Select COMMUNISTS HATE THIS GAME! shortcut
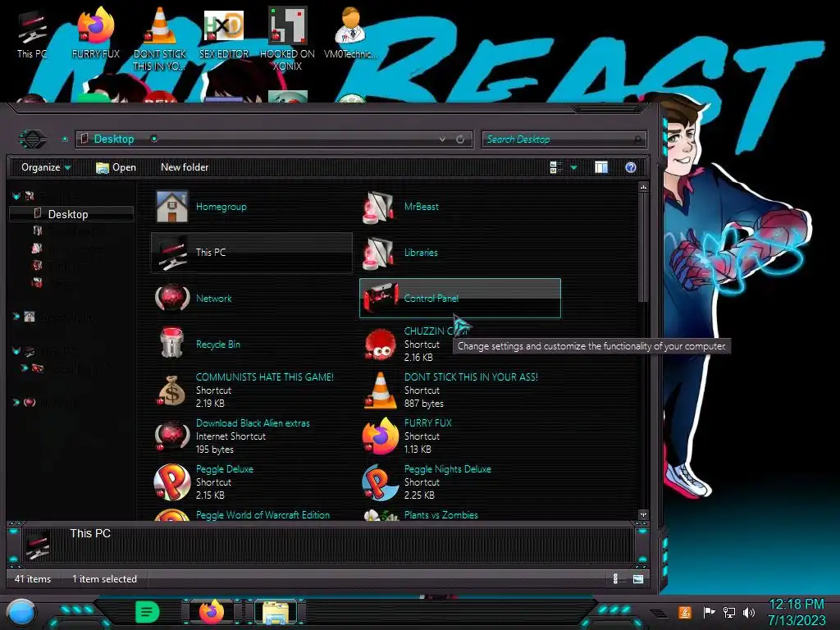The image size is (840, 630). (251, 390)
